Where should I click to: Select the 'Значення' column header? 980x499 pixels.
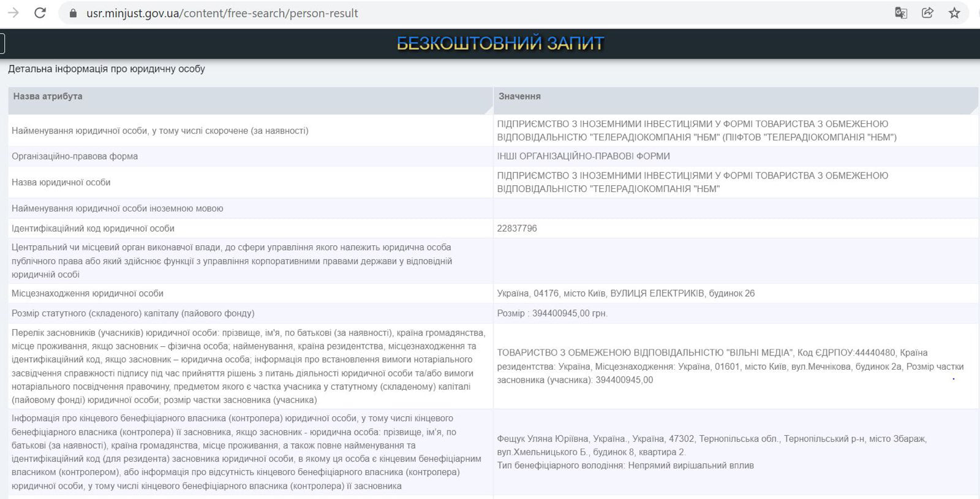click(519, 96)
